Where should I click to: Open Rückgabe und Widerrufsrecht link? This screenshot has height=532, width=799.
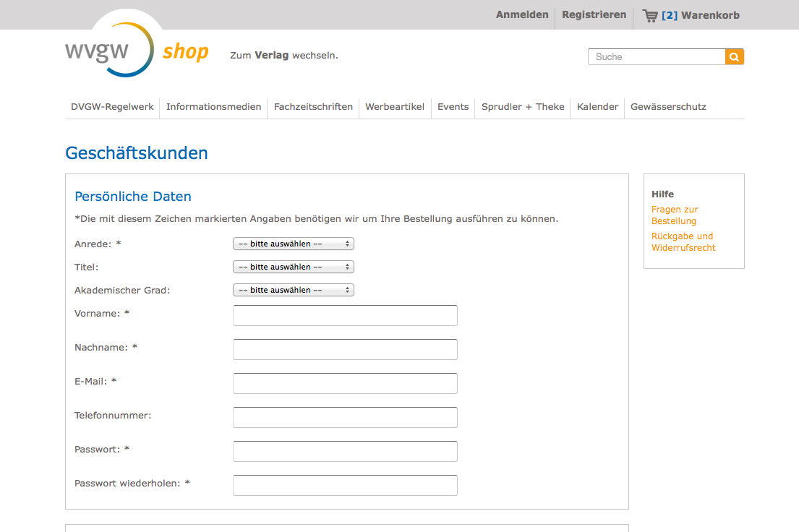(x=683, y=241)
